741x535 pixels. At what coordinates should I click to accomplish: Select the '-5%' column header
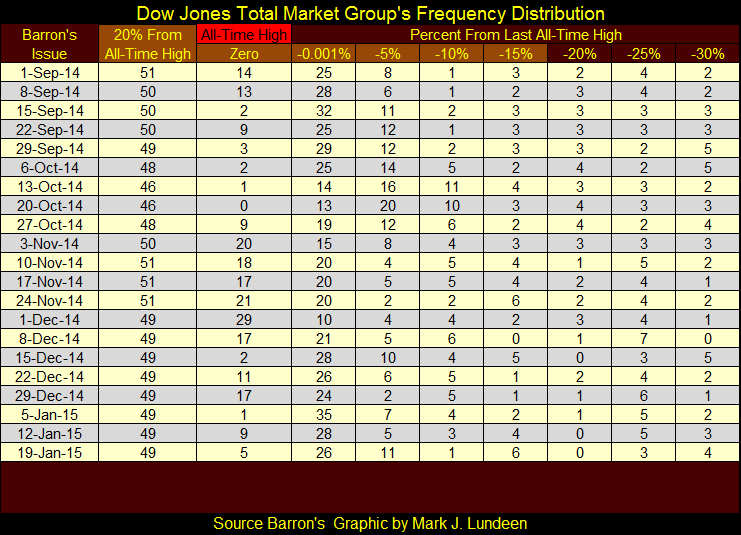tap(388, 53)
